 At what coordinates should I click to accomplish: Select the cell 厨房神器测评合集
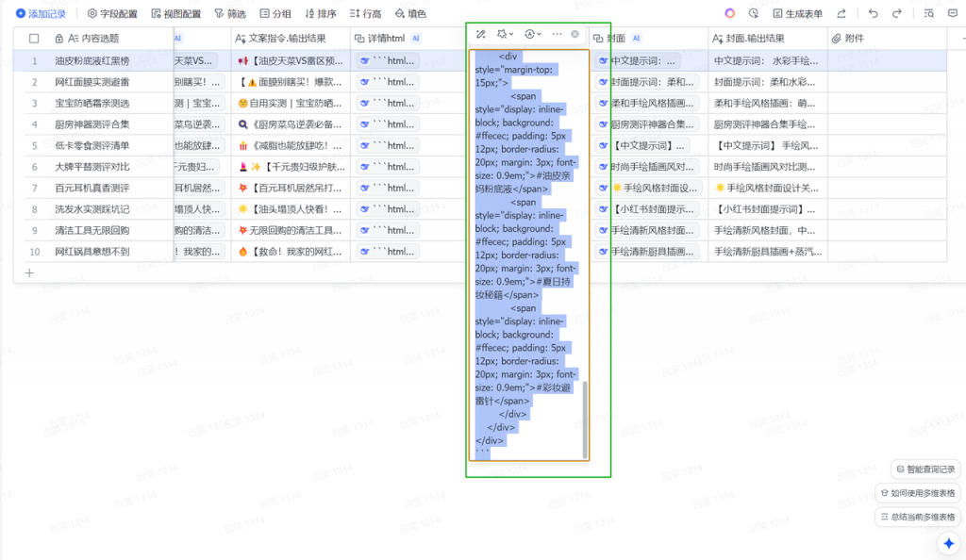click(92, 124)
